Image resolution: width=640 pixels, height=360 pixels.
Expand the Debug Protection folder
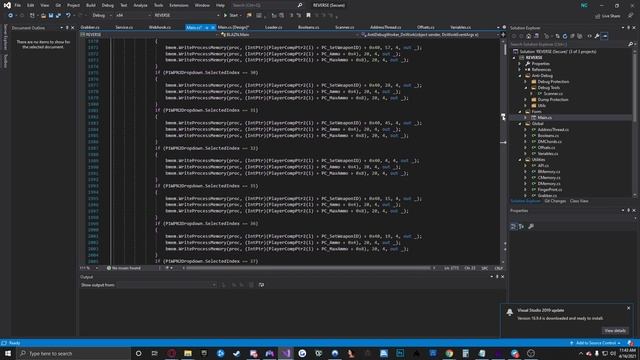point(526,82)
